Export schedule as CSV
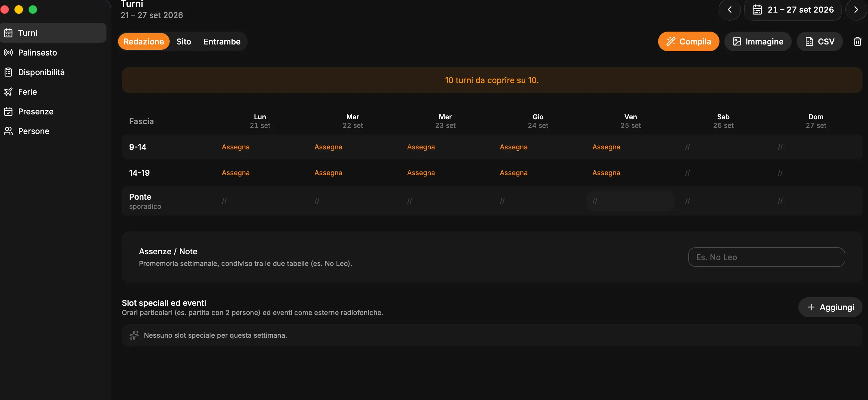This screenshot has width=868, height=400. point(820,41)
